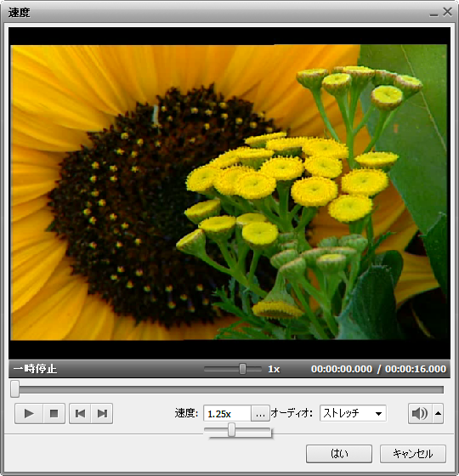Click the キャンセル button

413,454
